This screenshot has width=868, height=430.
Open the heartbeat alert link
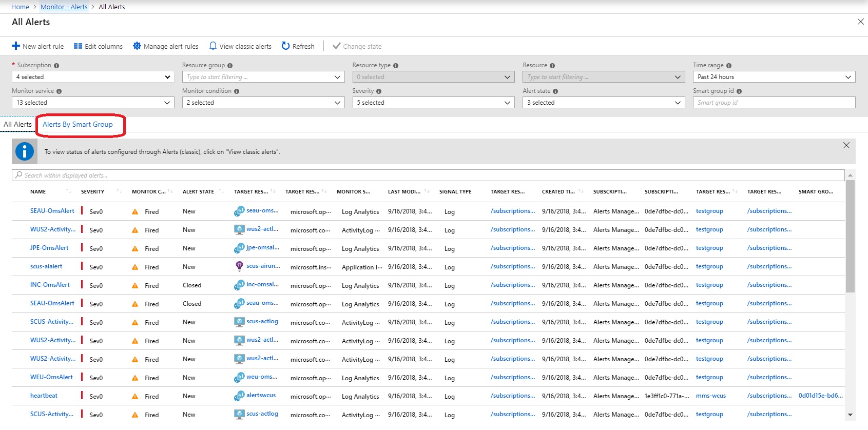click(x=44, y=396)
